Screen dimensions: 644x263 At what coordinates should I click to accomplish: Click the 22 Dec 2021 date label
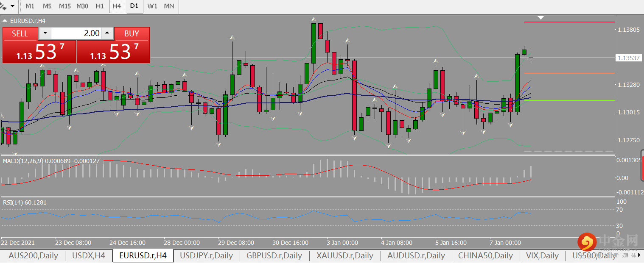click(18, 243)
